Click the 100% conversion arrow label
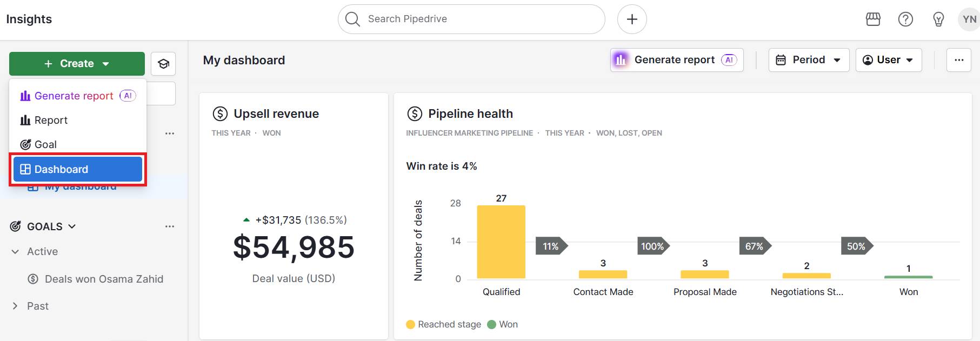Viewport: 980px width, 341px height. 652,246
